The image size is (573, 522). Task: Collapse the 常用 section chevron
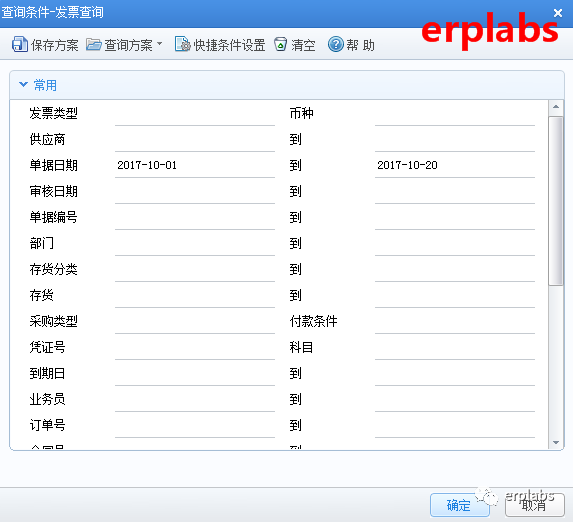point(23,85)
